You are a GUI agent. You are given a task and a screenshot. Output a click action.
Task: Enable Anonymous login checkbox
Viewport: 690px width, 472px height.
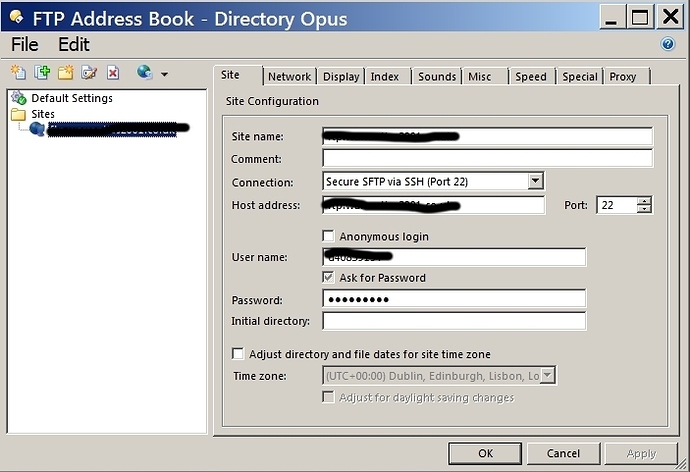[x=328, y=236]
